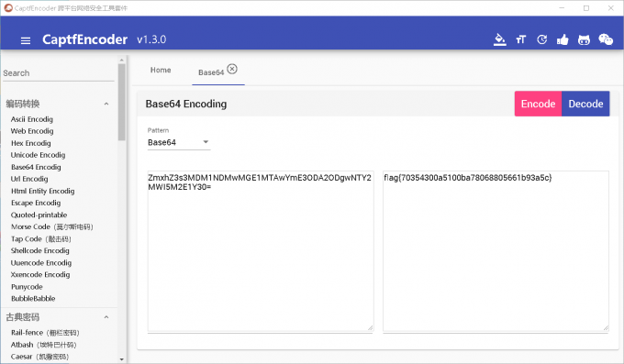Open the Pattern Base64 dropdown
624x364 pixels.
pos(179,142)
